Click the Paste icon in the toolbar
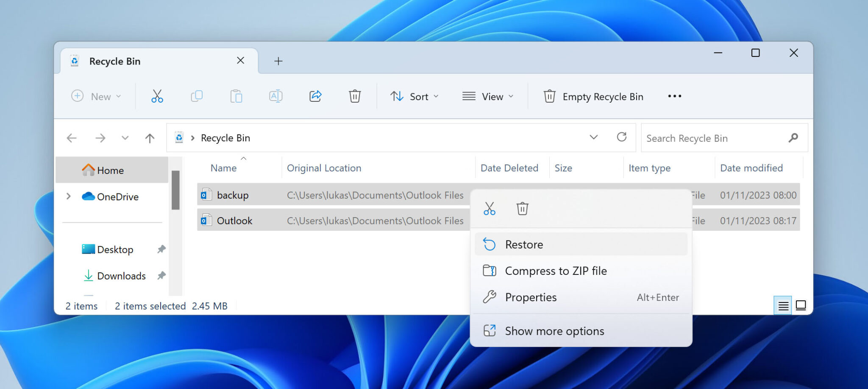868x389 pixels. point(236,96)
